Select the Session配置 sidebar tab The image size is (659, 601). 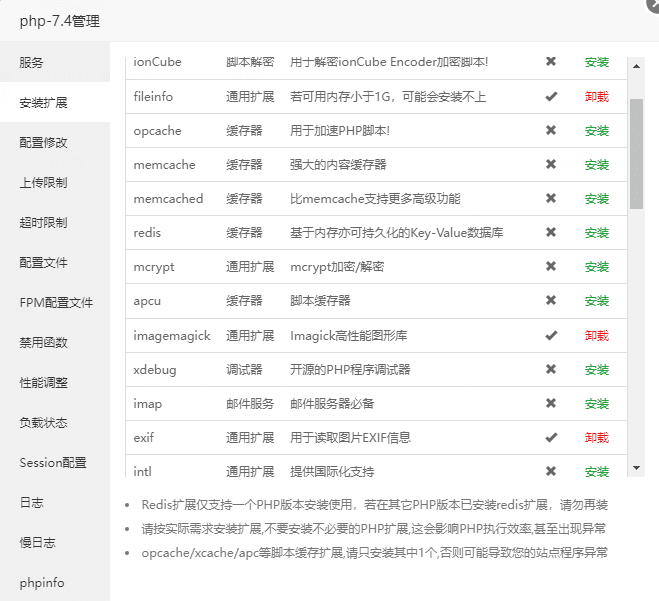click(53, 462)
